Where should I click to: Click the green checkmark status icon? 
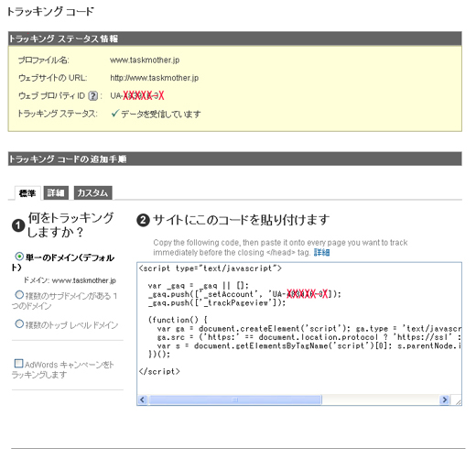tap(115, 114)
